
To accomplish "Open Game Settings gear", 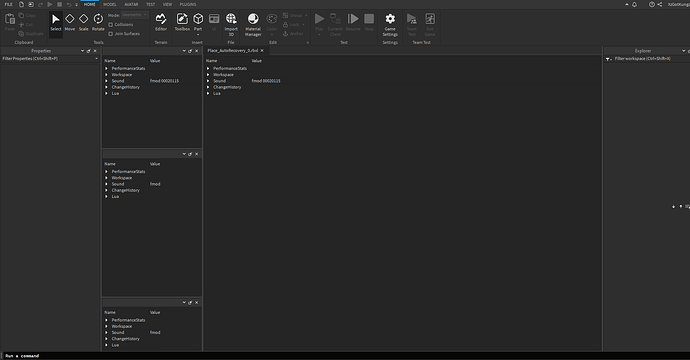I will tap(390, 24).
